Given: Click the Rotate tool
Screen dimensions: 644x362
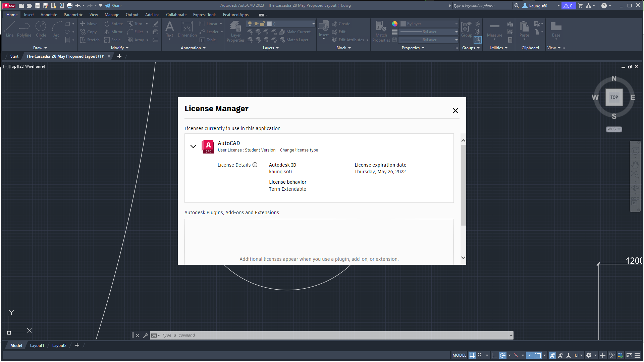Looking at the screenshot, I should click(x=114, y=24).
